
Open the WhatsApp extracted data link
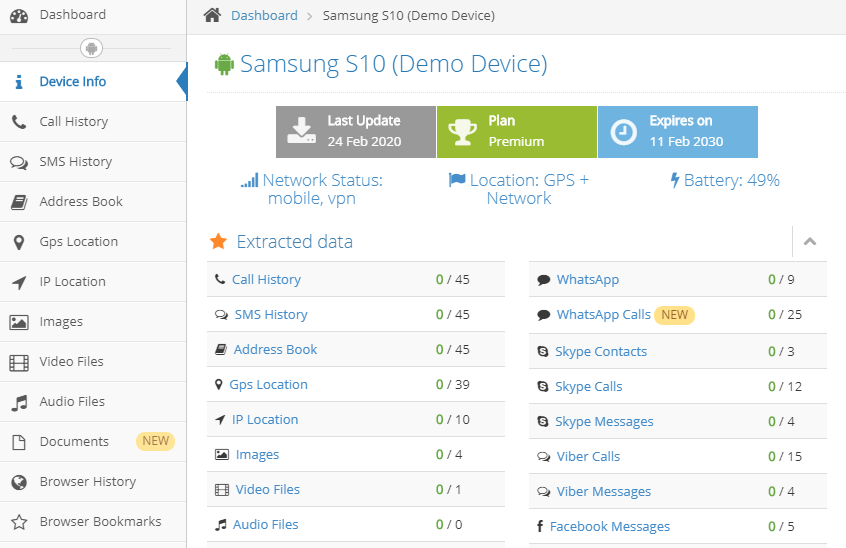(x=588, y=279)
